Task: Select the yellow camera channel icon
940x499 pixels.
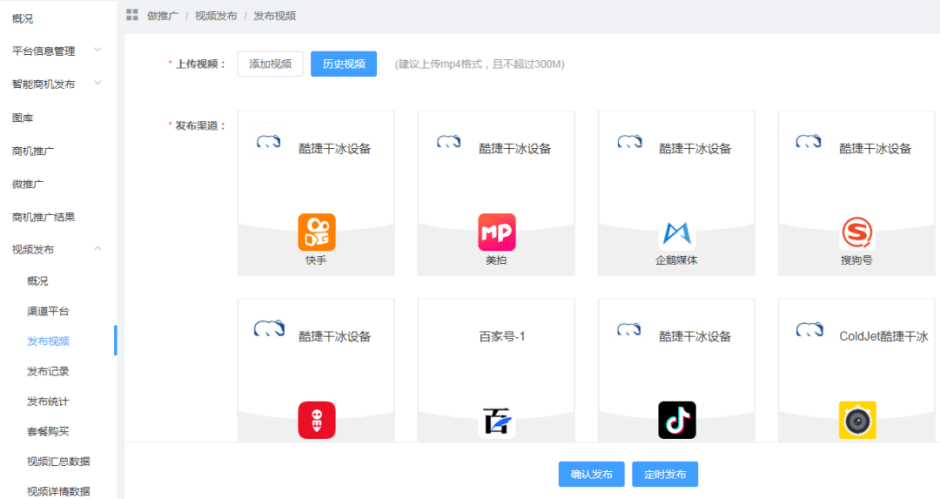Action: point(857,420)
